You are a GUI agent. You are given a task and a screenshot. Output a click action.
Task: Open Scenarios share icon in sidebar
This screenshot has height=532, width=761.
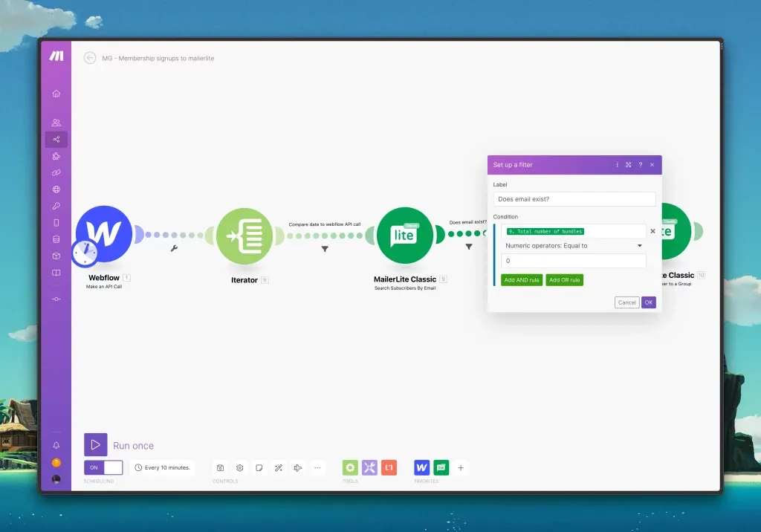coord(56,139)
